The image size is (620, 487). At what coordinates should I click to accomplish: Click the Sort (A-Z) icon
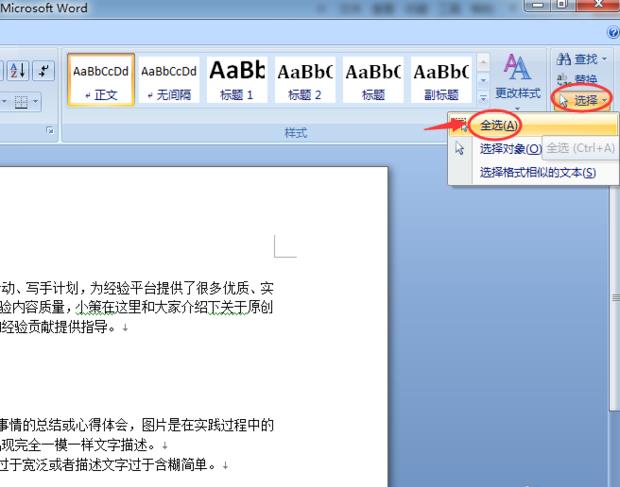tap(19, 70)
